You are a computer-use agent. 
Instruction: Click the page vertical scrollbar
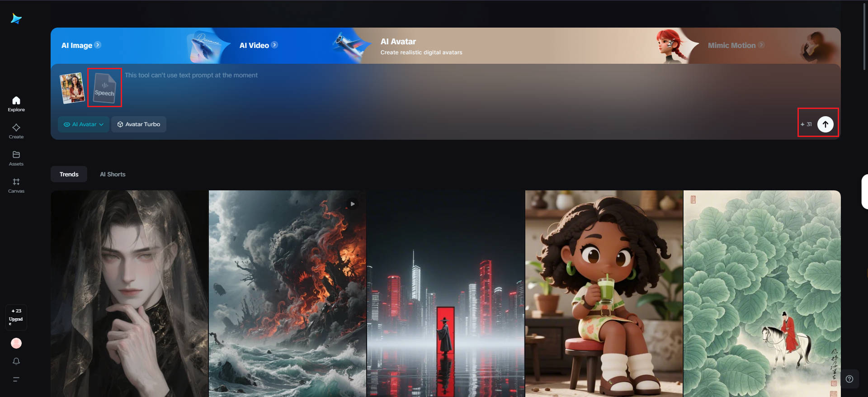pyautogui.click(x=865, y=36)
